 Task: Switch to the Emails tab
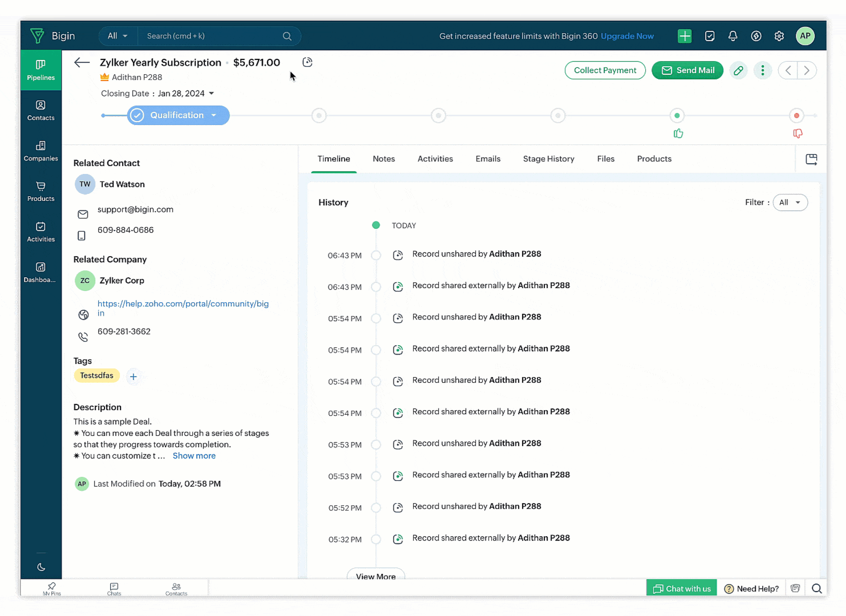click(488, 159)
